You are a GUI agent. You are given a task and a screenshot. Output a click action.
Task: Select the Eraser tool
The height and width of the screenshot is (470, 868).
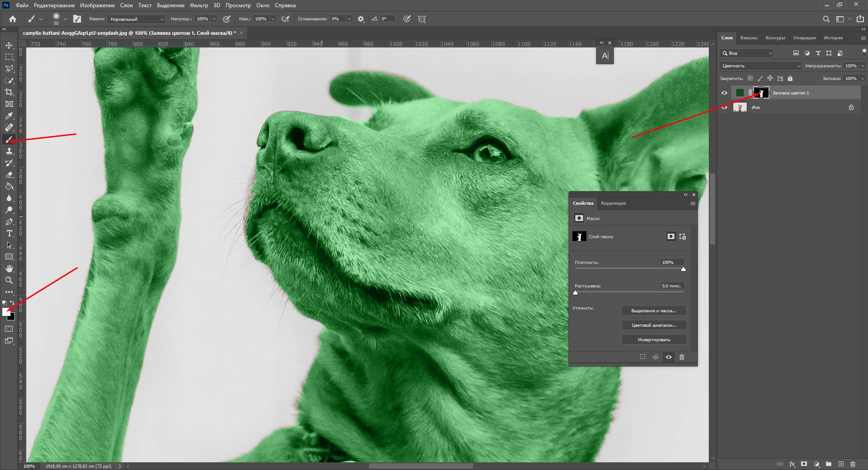(x=9, y=175)
